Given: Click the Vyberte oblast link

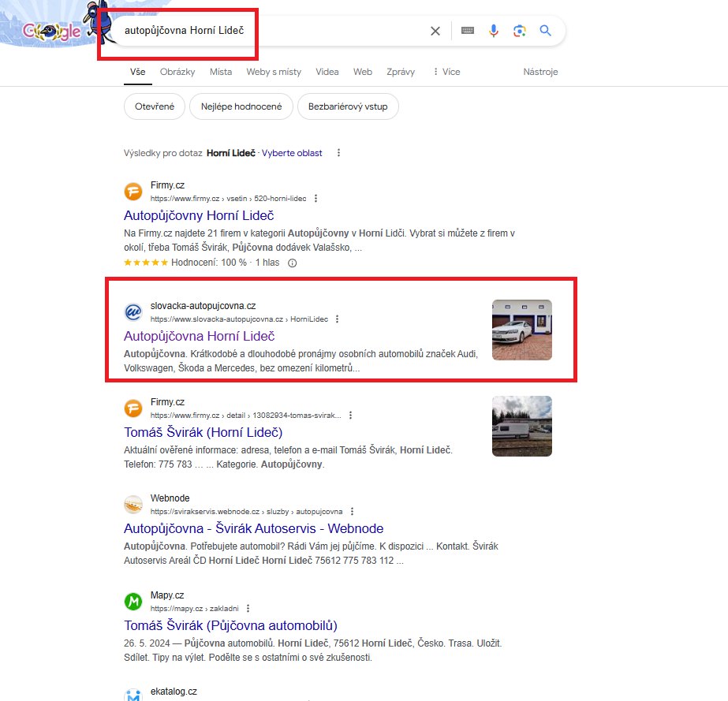Looking at the screenshot, I should tap(292, 153).
